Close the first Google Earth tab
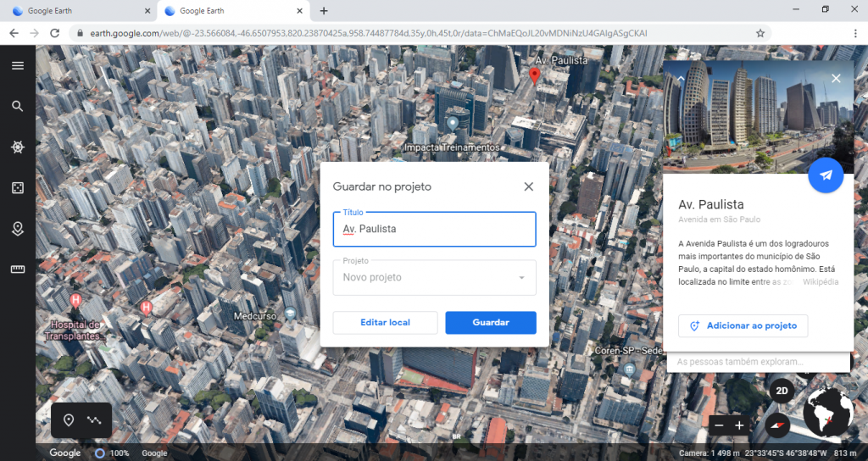Image resolution: width=868 pixels, height=461 pixels. pos(147,10)
